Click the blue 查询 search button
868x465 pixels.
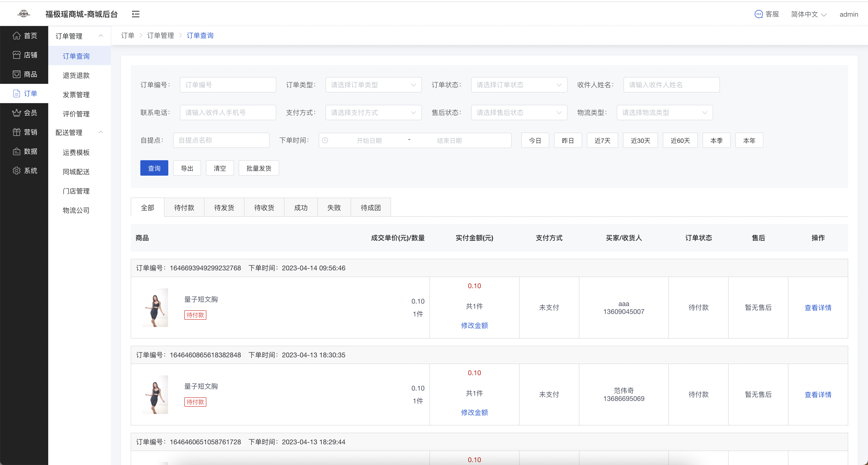click(x=154, y=168)
